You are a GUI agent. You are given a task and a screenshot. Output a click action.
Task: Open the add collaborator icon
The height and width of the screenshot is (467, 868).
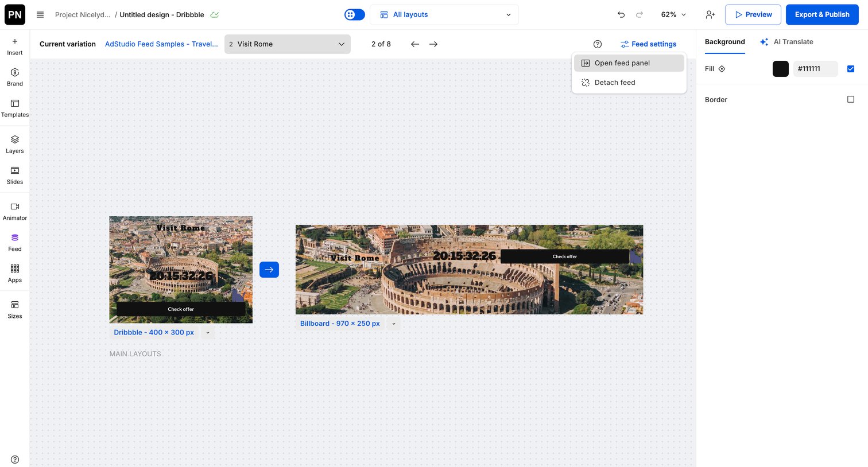click(x=710, y=14)
